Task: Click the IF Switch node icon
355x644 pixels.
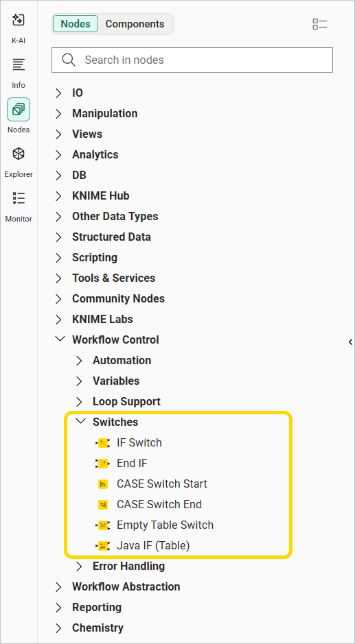Action: 103,443
